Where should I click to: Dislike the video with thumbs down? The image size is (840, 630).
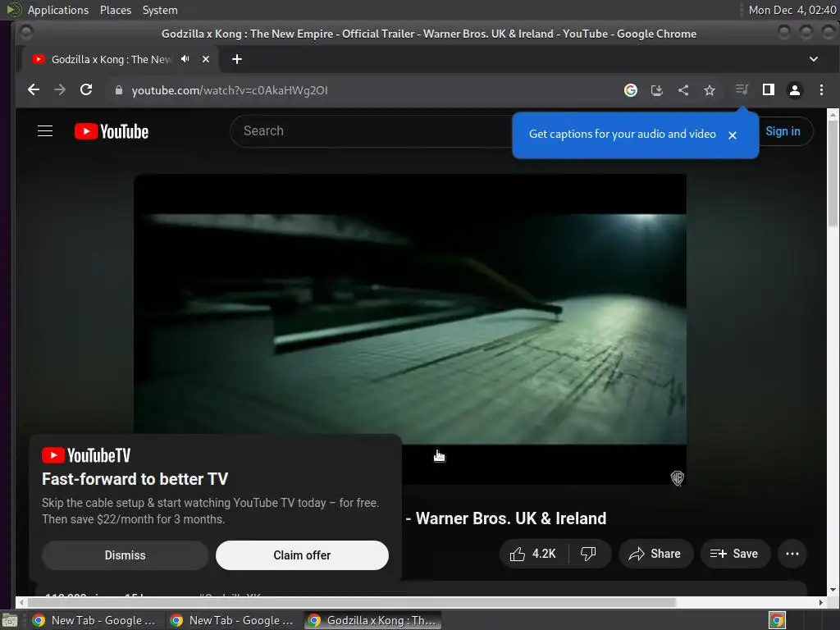588,554
